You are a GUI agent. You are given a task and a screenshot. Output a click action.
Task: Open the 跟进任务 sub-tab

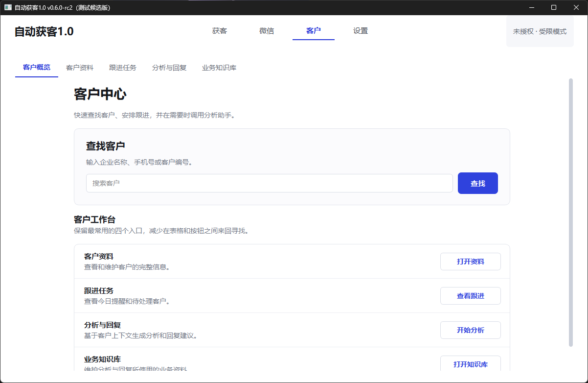coord(123,68)
